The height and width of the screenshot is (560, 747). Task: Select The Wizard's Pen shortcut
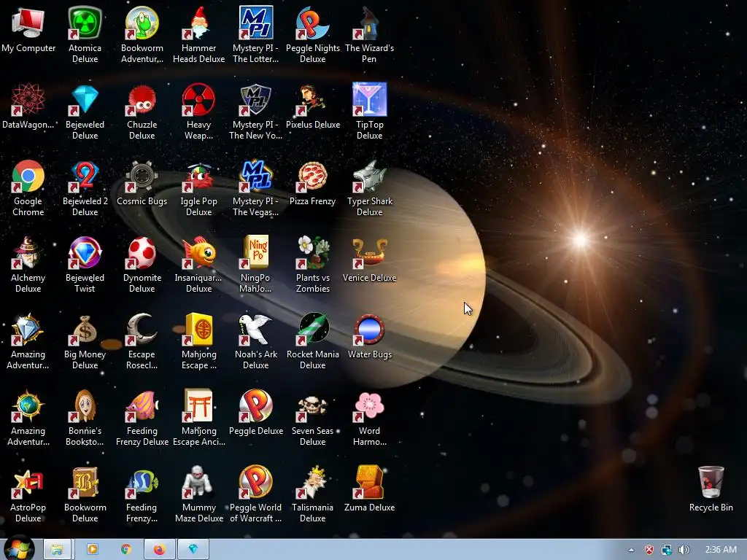(x=369, y=23)
